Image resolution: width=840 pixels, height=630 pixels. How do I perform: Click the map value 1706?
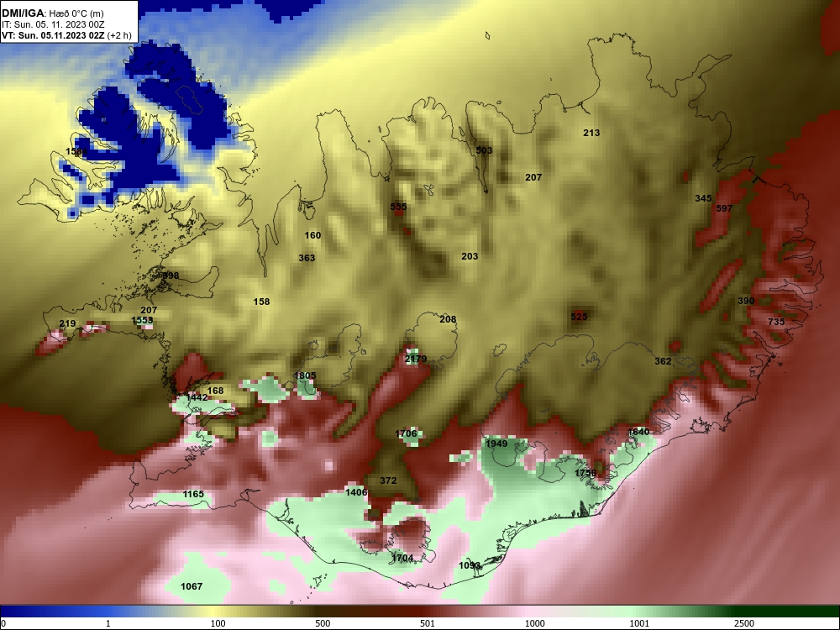[406, 434]
